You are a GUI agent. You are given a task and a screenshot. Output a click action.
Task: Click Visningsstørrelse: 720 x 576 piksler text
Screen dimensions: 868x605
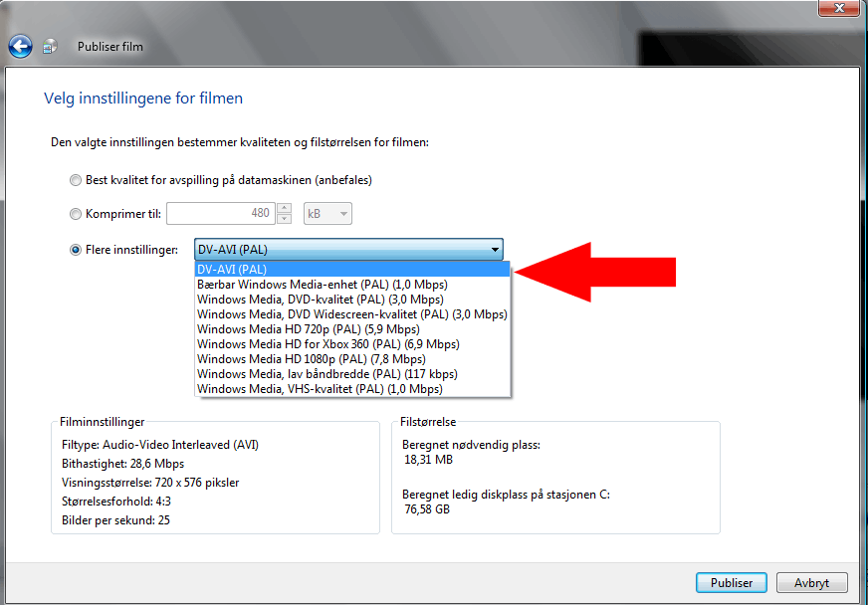tap(150, 483)
